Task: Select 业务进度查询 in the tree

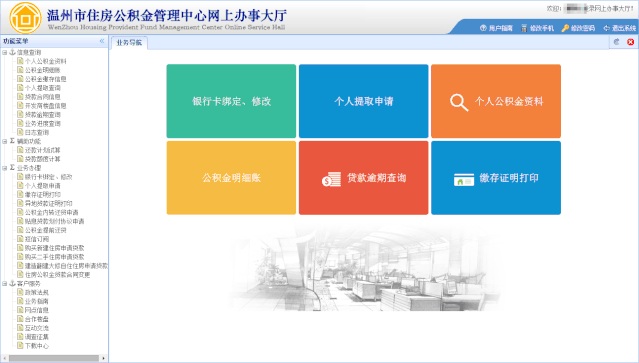Action: click(x=42, y=123)
